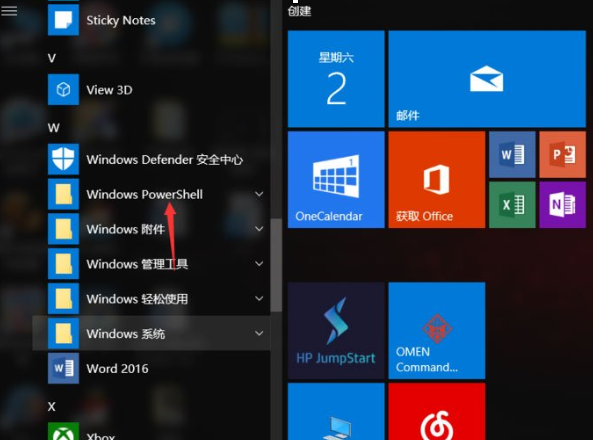This screenshot has width=593, height=440.
Task: Open the OMEN Command tile
Action: (437, 330)
